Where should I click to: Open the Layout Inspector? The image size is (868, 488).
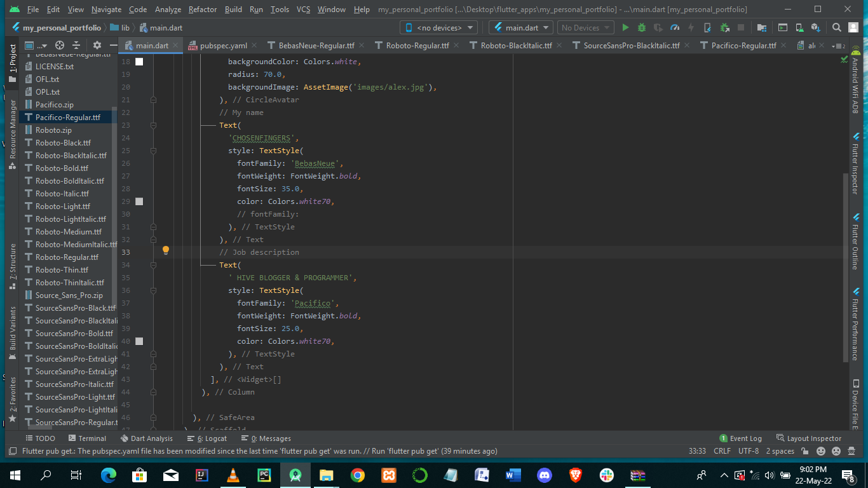pyautogui.click(x=808, y=438)
